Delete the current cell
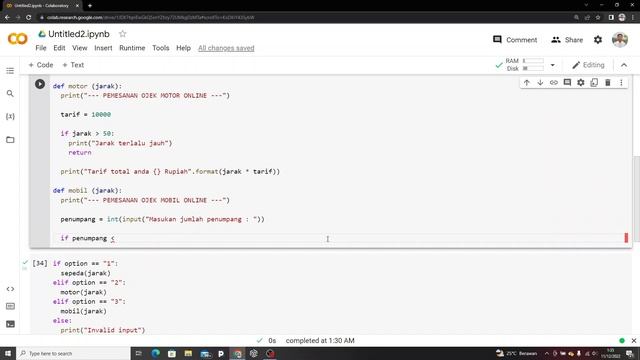The height and width of the screenshot is (360, 640). tap(607, 83)
